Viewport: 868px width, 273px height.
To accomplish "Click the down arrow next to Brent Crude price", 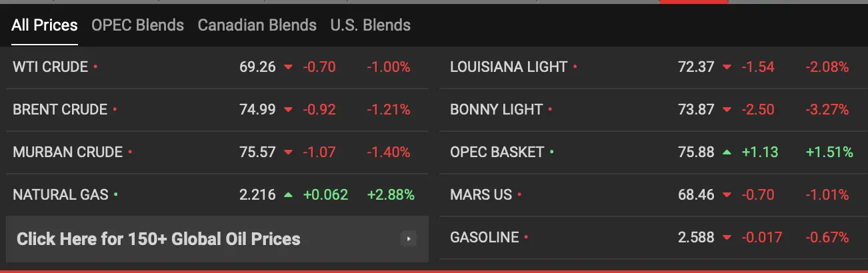I will coord(288,110).
